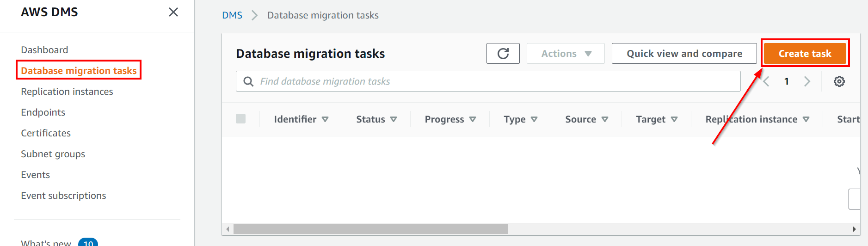Image resolution: width=868 pixels, height=246 pixels.
Task: Go to the next page arrow
Action: tap(807, 81)
